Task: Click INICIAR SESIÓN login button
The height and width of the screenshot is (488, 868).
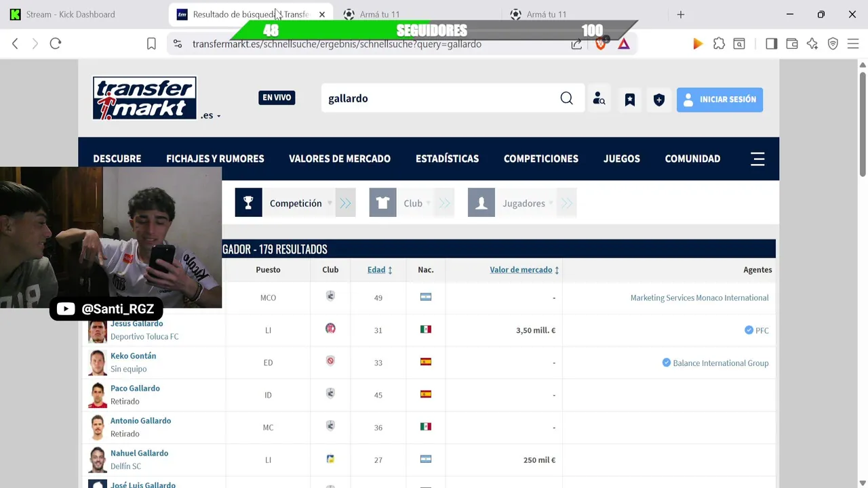Action: click(719, 100)
